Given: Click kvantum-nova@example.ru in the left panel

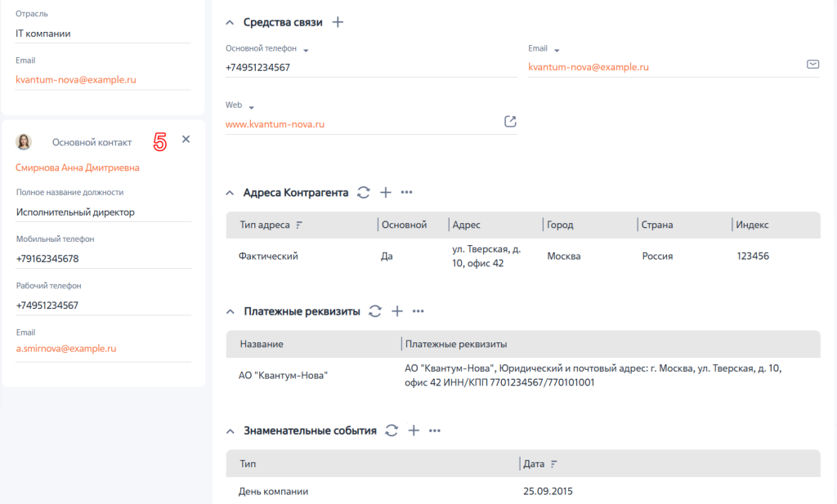Looking at the screenshot, I should pos(76,79).
